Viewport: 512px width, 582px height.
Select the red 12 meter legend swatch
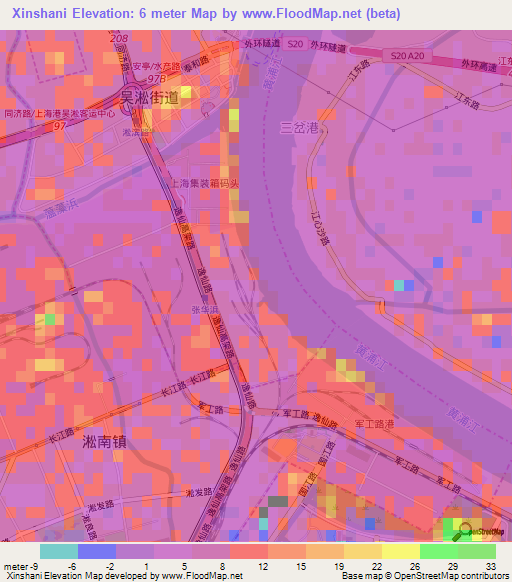[249, 552]
